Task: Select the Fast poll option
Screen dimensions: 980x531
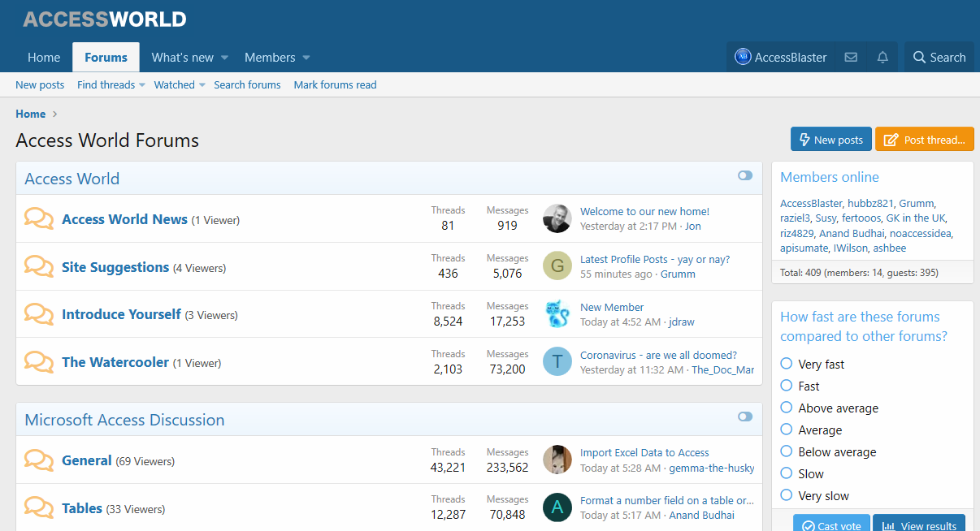Action: tap(786, 386)
